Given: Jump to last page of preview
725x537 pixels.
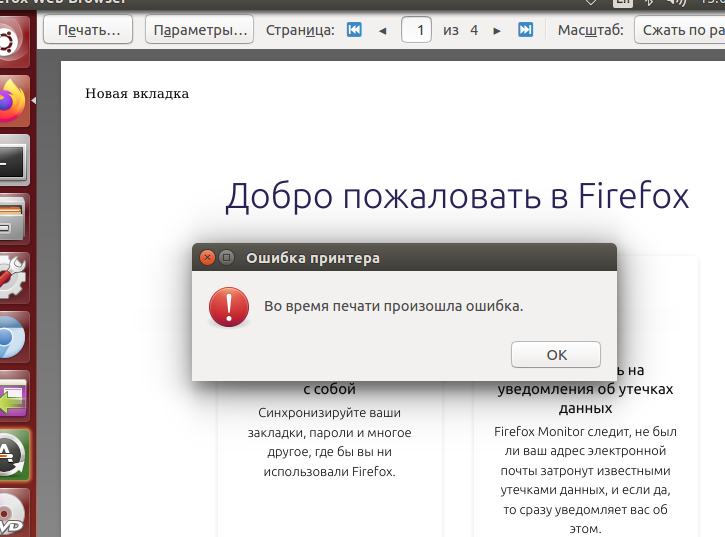Looking at the screenshot, I should point(526,30).
